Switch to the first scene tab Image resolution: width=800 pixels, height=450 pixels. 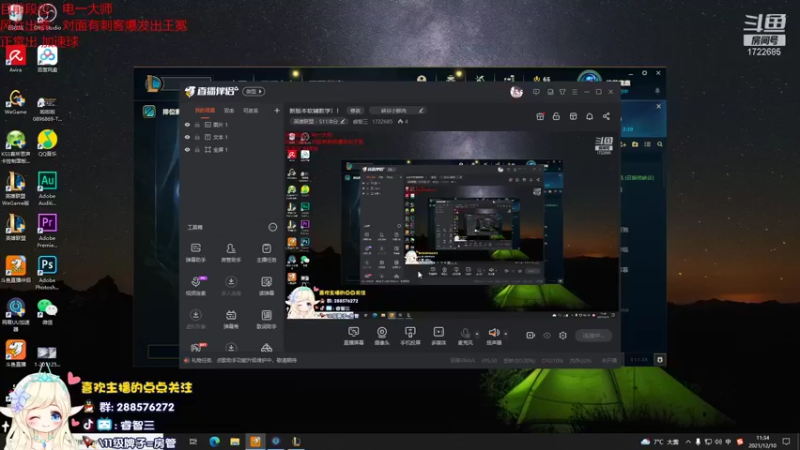coord(205,111)
